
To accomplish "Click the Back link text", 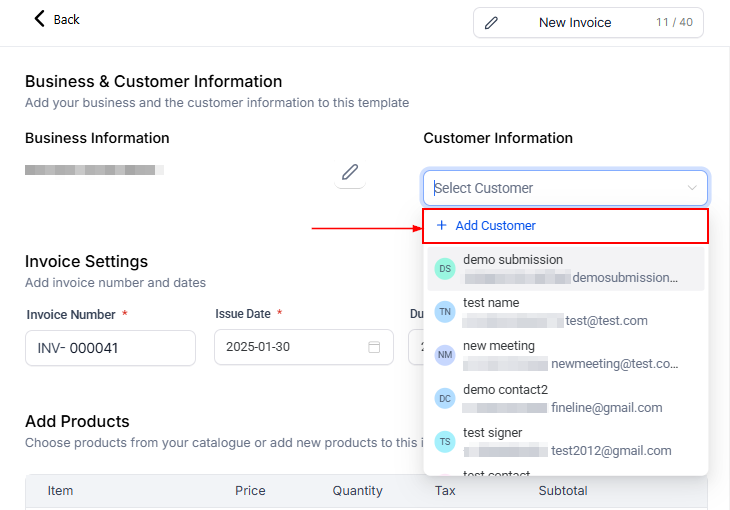I will coord(67,20).
